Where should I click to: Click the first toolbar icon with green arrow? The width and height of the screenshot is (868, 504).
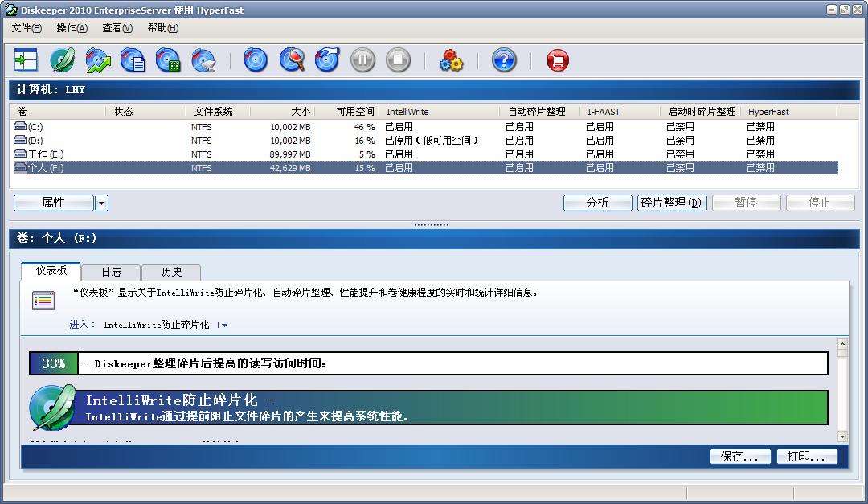(26, 59)
